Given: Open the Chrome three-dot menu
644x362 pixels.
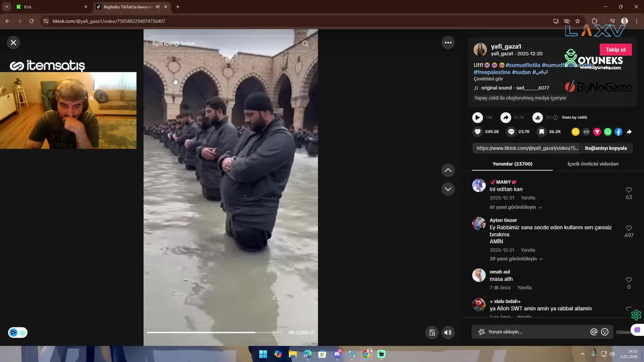Looking at the screenshot, I should click(x=636, y=21).
